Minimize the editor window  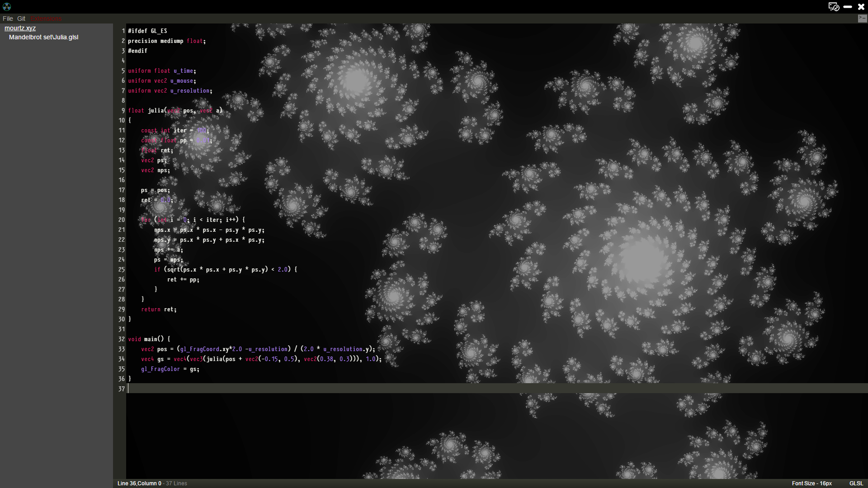point(848,7)
